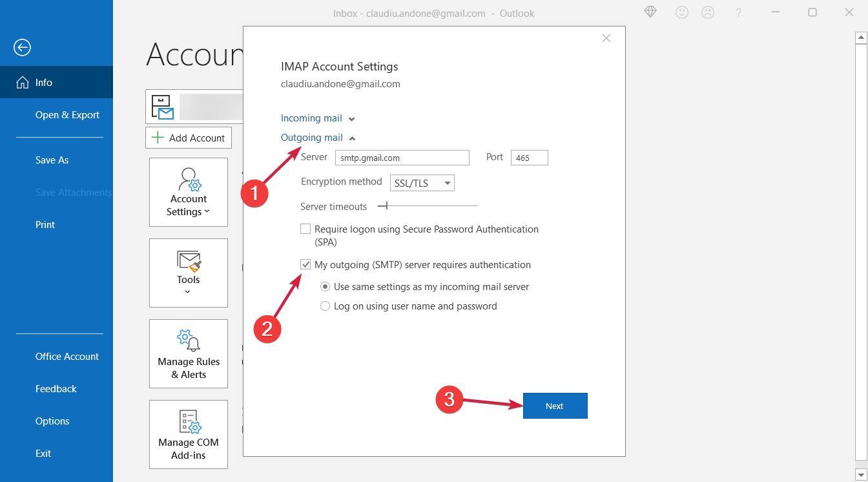868x482 pixels.
Task: Close the IMAP Account Settings dialog
Action: pos(606,38)
